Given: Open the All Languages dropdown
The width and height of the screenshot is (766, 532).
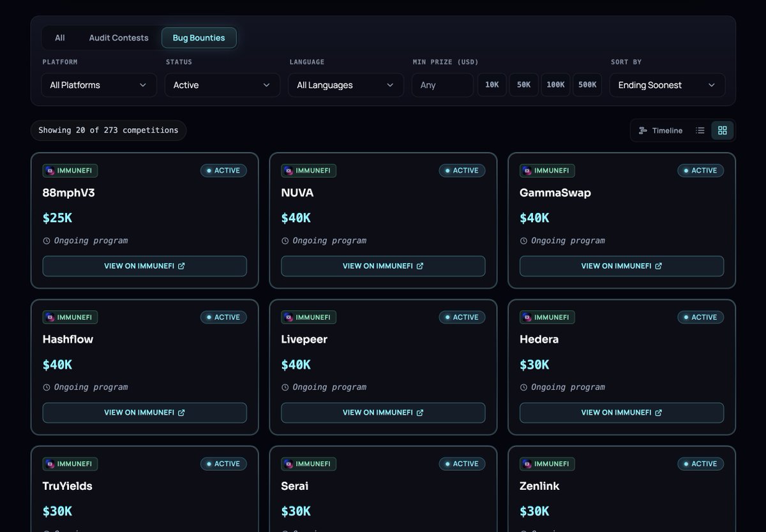Looking at the screenshot, I should tap(346, 85).
